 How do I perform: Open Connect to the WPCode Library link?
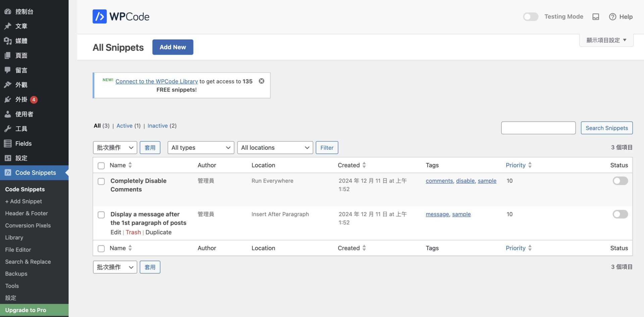coord(157,81)
